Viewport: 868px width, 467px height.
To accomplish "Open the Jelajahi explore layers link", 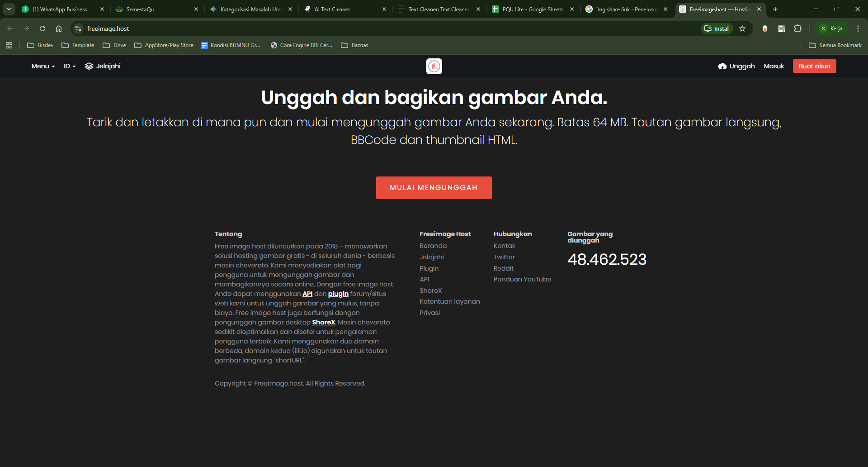I will pyautogui.click(x=103, y=66).
